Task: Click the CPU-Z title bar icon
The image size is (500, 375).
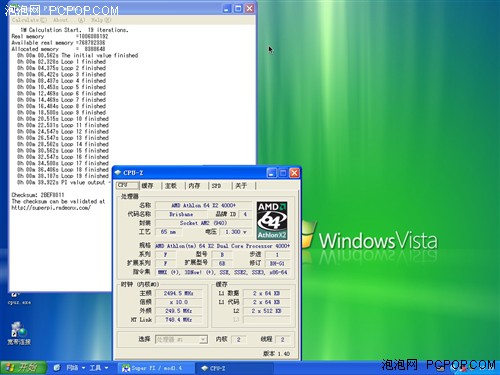Action: (118, 173)
